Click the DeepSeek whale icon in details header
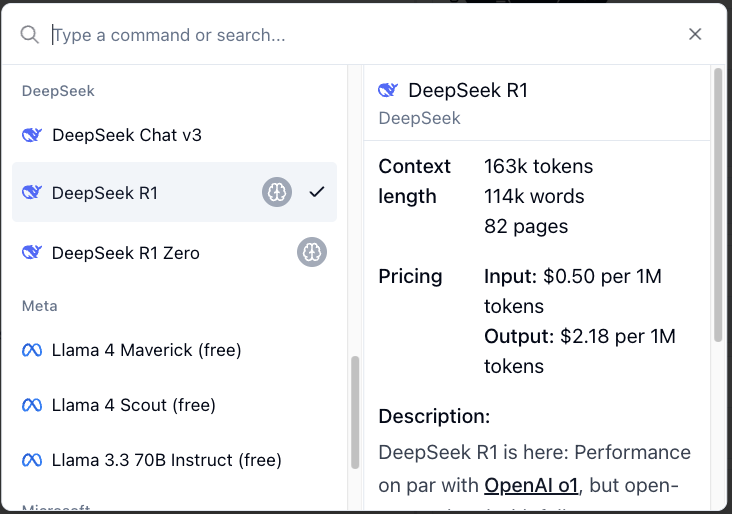Viewport: 732px width, 514px height. click(388, 90)
